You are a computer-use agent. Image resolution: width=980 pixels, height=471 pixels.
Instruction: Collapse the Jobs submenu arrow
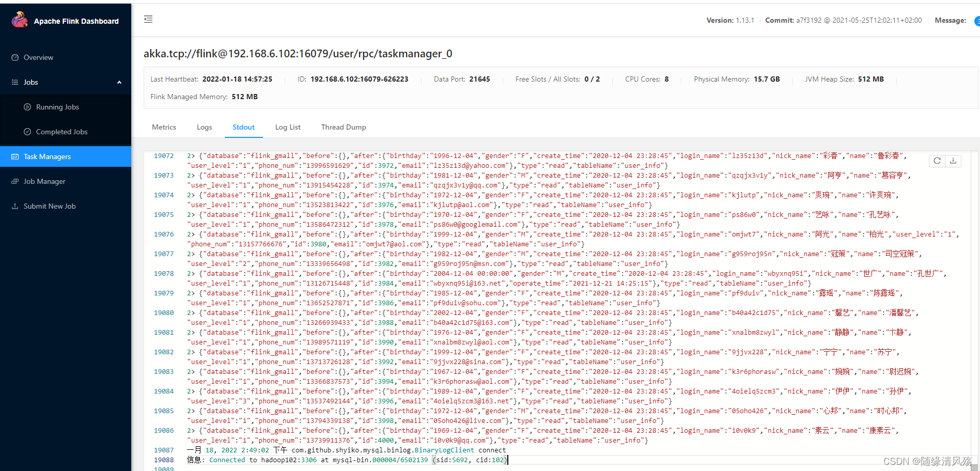tap(119, 82)
